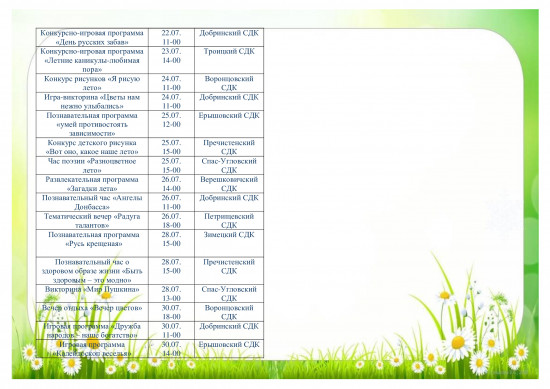The height and width of the screenshot is (389, 550).
Task: Select the 'Вечер цветов' cell
Action: point(92,312)
